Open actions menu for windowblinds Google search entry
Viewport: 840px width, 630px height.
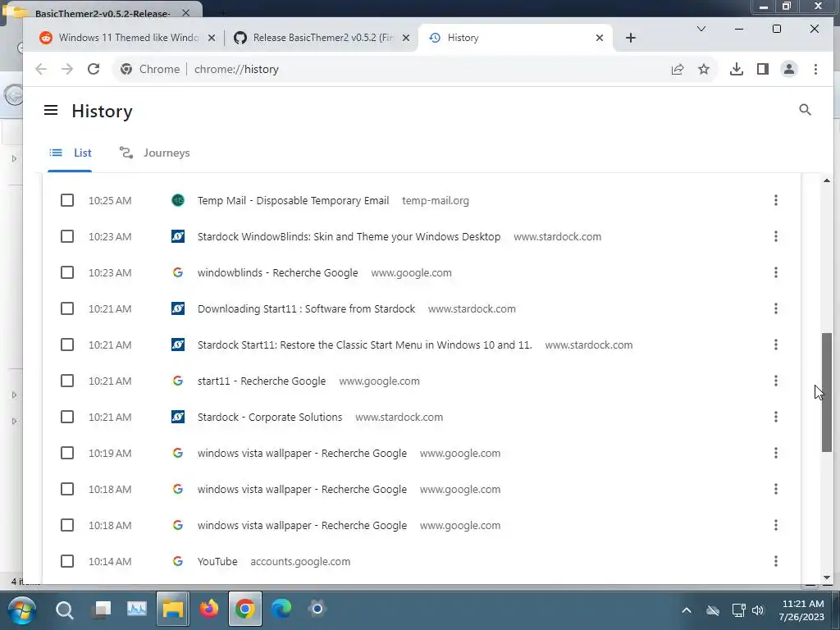[776, 272]
